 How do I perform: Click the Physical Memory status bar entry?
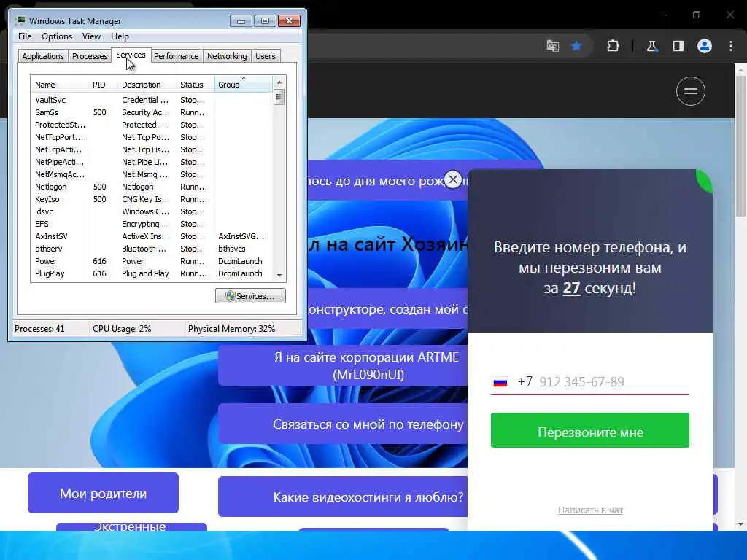pyautogui.click(x=231, y=329)
